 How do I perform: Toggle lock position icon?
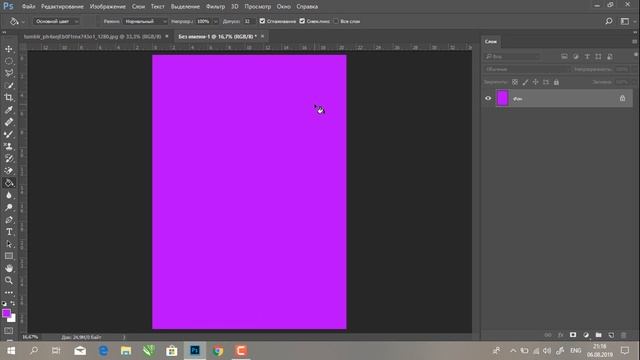tap(536, 82)
